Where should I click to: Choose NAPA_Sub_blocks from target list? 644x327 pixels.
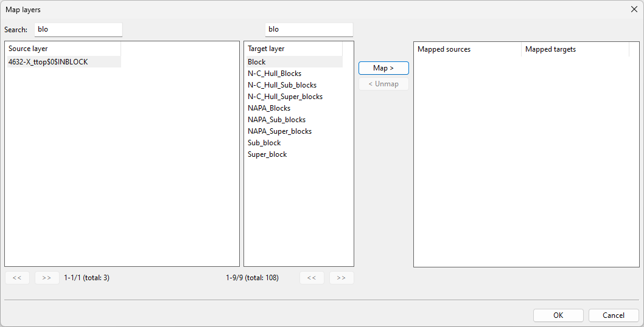pos(276,120)
